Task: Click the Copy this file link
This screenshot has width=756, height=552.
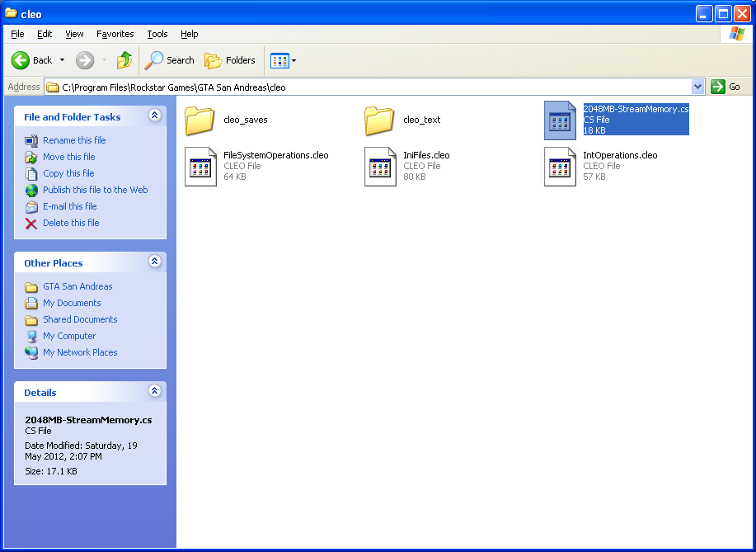Action: point(68,173)
